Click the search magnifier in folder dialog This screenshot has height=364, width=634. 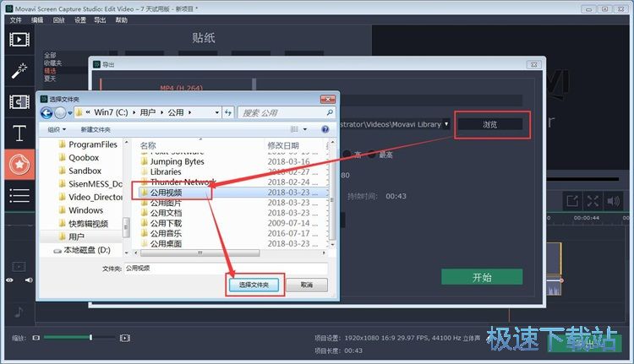coord(330,112)
